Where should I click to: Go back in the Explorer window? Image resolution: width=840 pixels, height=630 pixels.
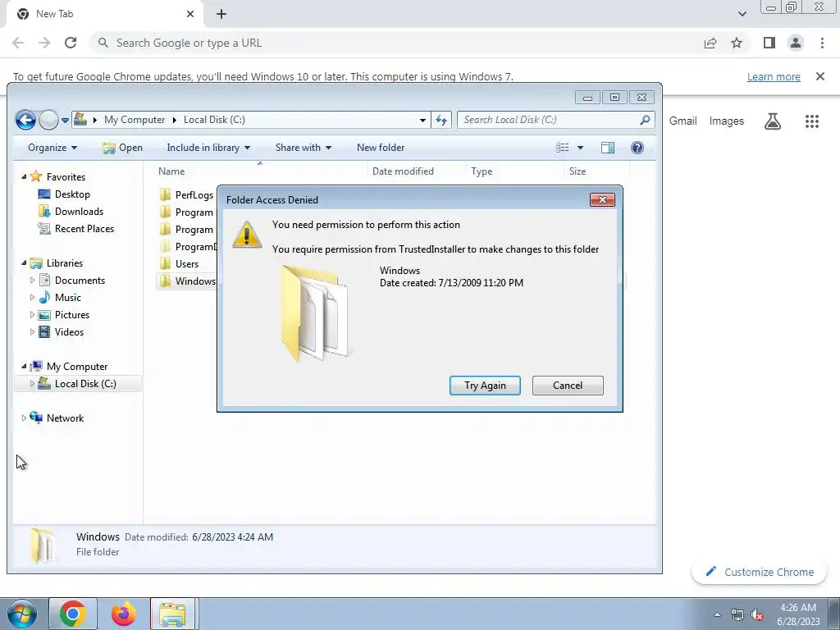[x=25, y=120]
